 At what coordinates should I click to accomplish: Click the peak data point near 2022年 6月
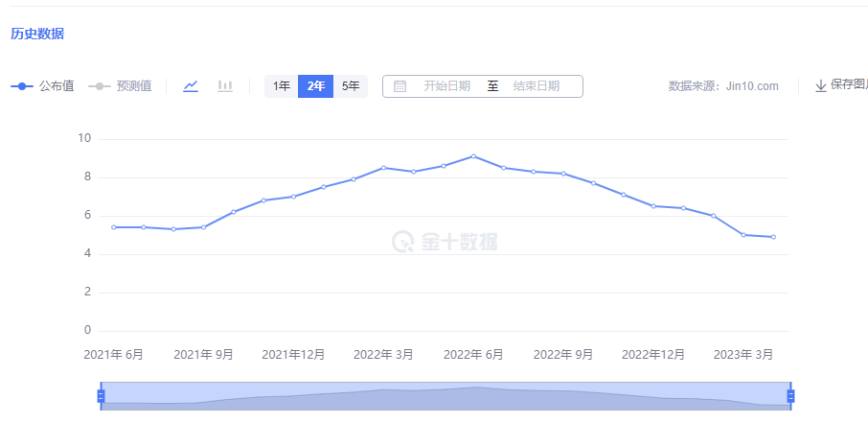coord(473,156)
